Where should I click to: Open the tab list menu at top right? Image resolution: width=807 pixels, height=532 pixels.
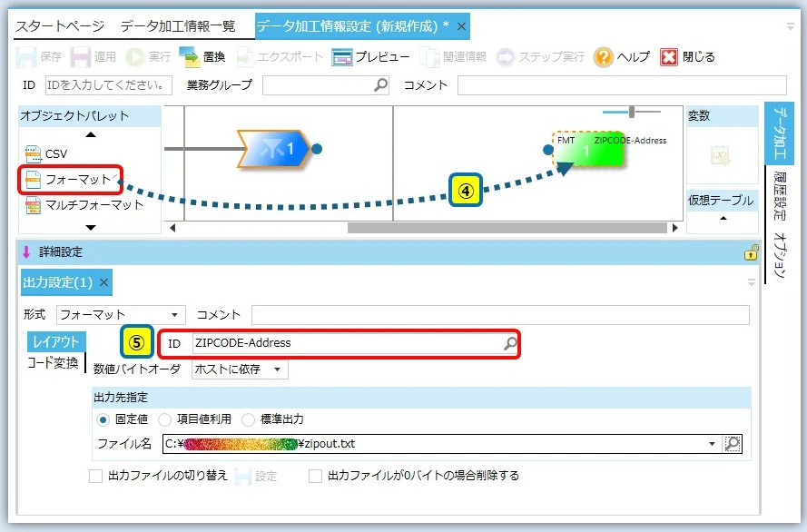(x=791, y=26)
